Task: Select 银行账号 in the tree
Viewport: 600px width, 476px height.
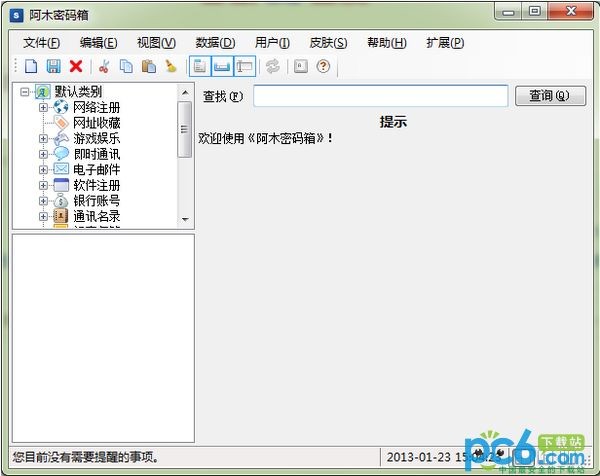Action: click(97, 201)
